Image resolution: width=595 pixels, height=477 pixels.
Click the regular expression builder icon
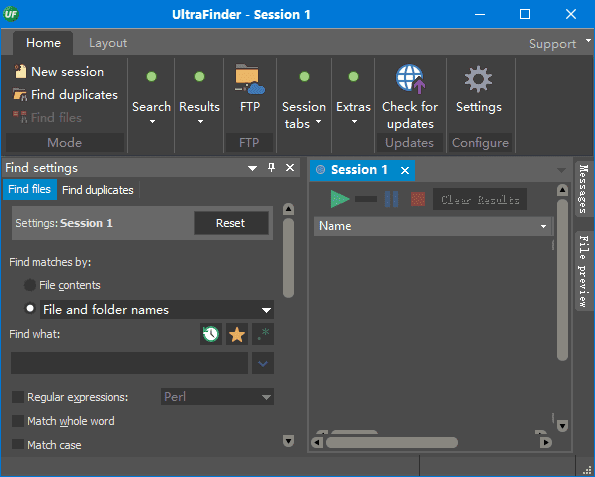click(263, 334)
